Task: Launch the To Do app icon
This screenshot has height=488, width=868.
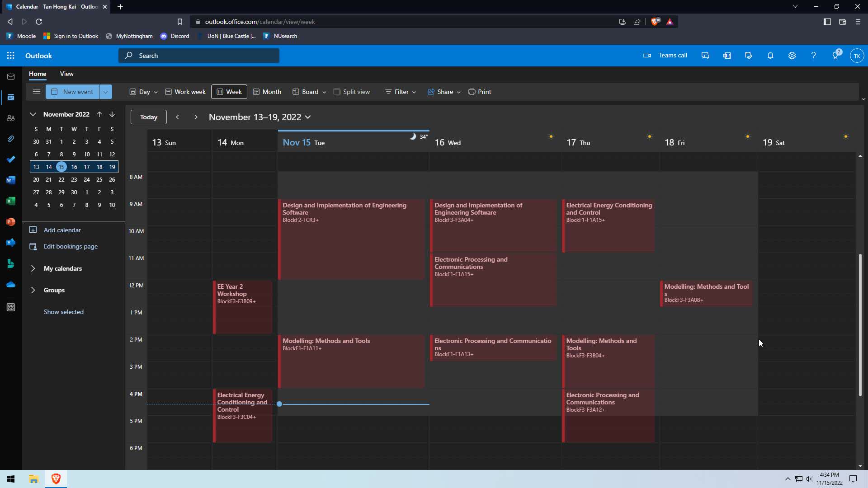Action: point(11,160)
